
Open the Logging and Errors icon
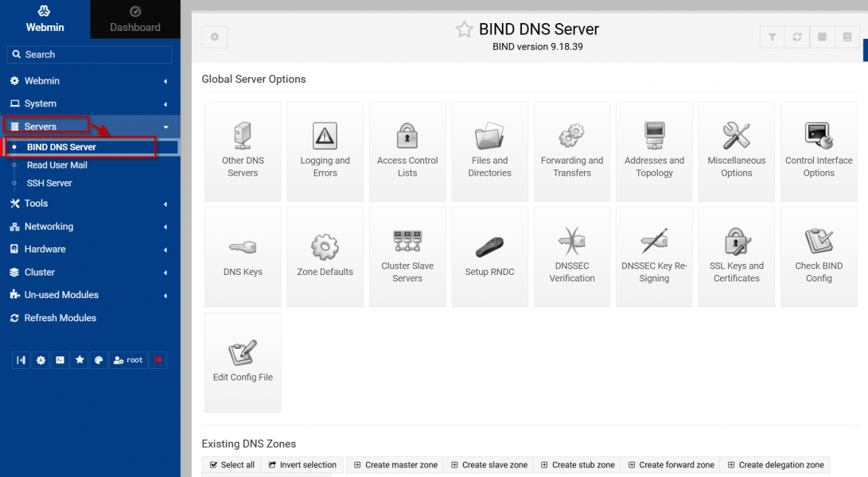[x=325, y=151]
